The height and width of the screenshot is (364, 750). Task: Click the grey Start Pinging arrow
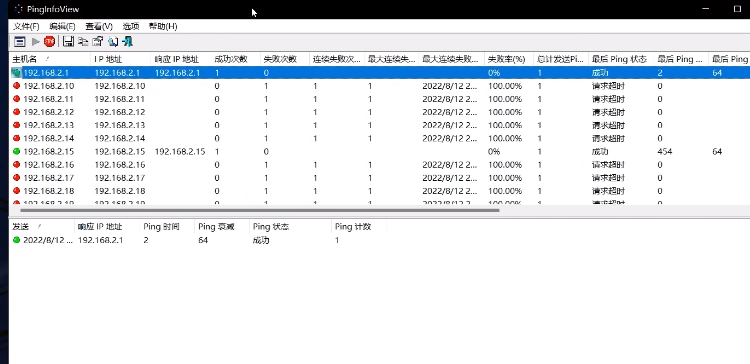35,42
